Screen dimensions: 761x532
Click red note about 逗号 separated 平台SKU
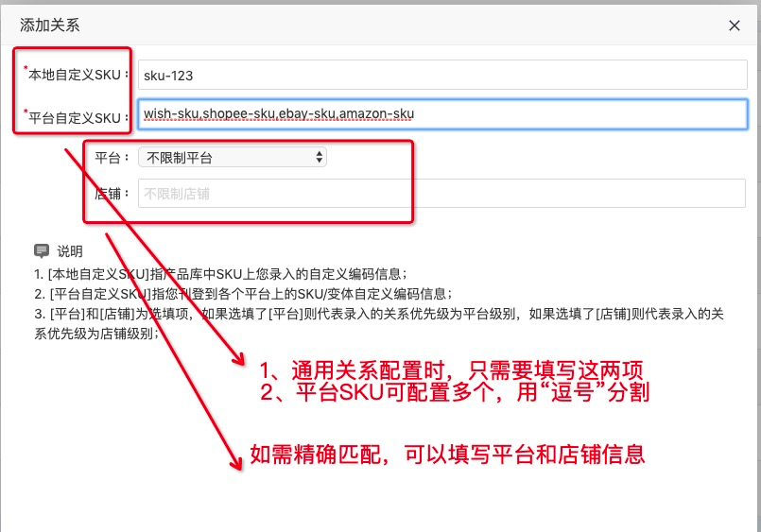click(454, 394)
